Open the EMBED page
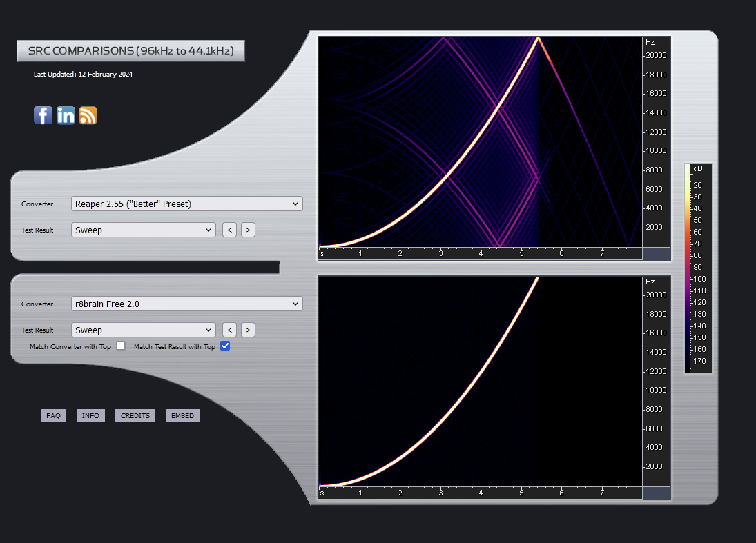Viewport: 756px width, 543px height. 182,415
